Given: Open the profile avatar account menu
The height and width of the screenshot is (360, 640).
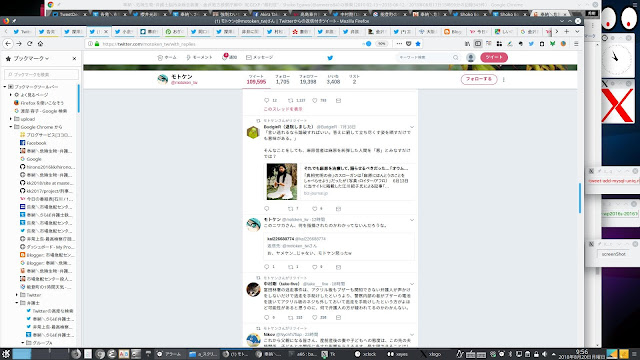Looking at the screenshot, I should pos(471,58).
